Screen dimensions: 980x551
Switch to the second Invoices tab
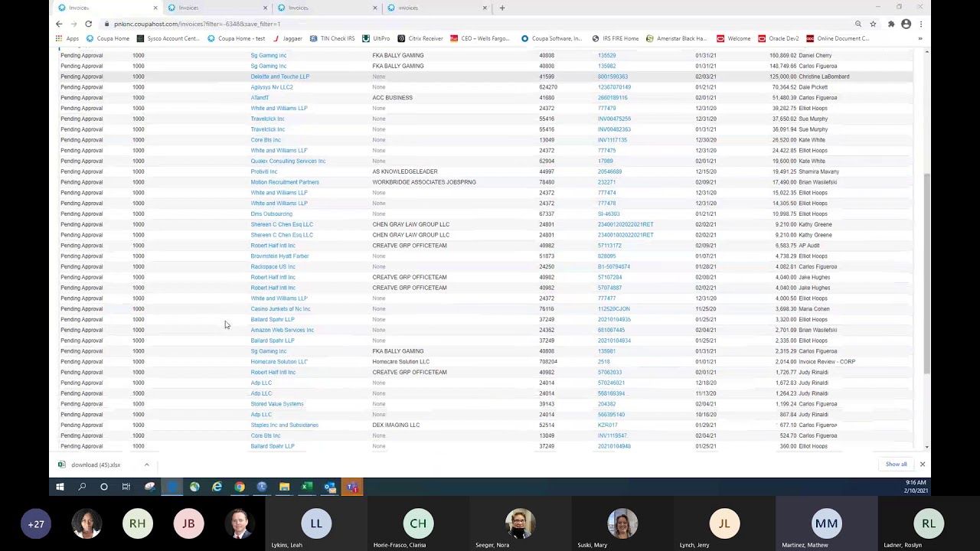(217, 8)
